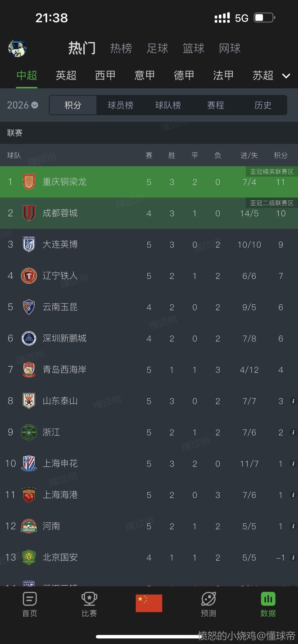Open the 2026 season dropdown
The width and height of the screenshot is (298, 644).
pos(23,105)
